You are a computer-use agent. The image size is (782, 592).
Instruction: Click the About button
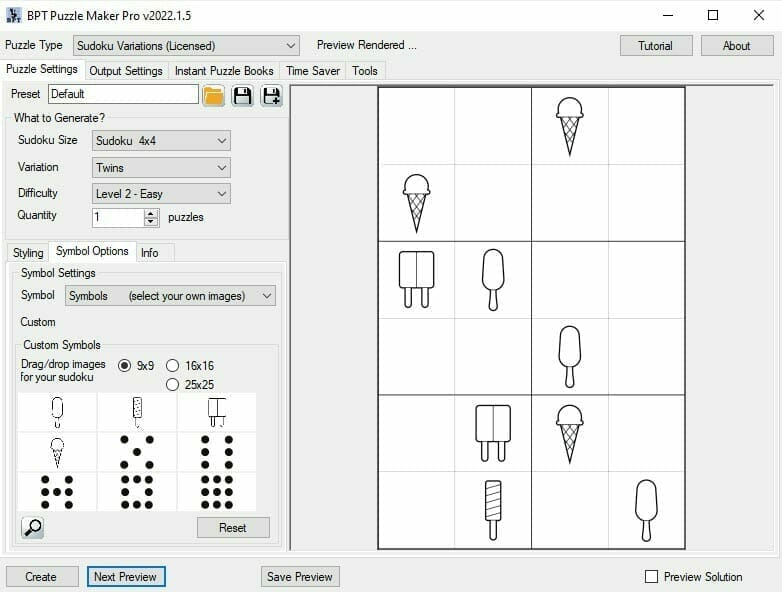pos(737,46)
